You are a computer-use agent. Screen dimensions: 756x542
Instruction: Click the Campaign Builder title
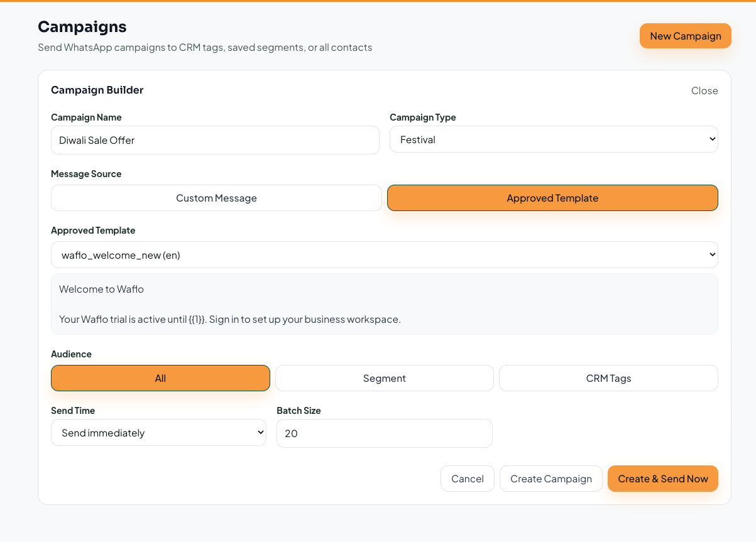97,90
